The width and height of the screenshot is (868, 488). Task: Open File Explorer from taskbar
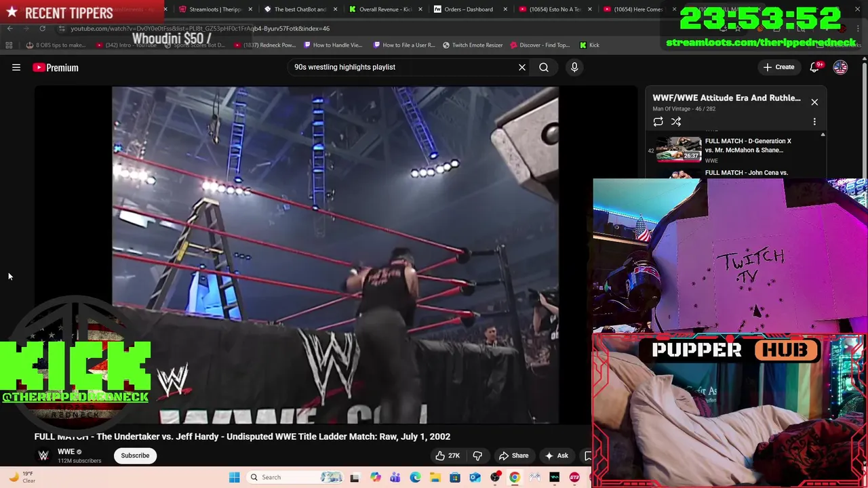(435, 477)
